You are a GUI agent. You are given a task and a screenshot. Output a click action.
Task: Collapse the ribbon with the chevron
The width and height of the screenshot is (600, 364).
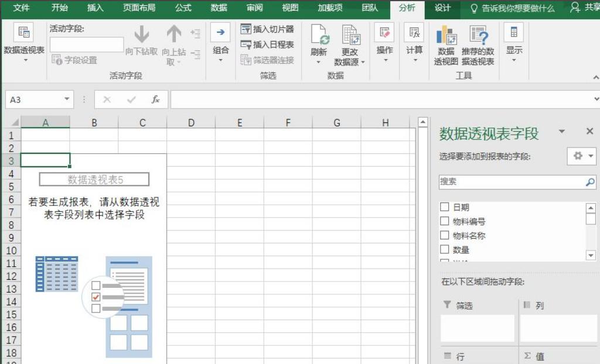click(596, 77)
